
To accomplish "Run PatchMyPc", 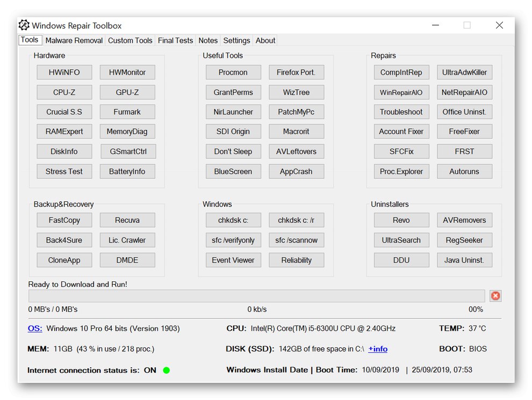I will [296, 112].
